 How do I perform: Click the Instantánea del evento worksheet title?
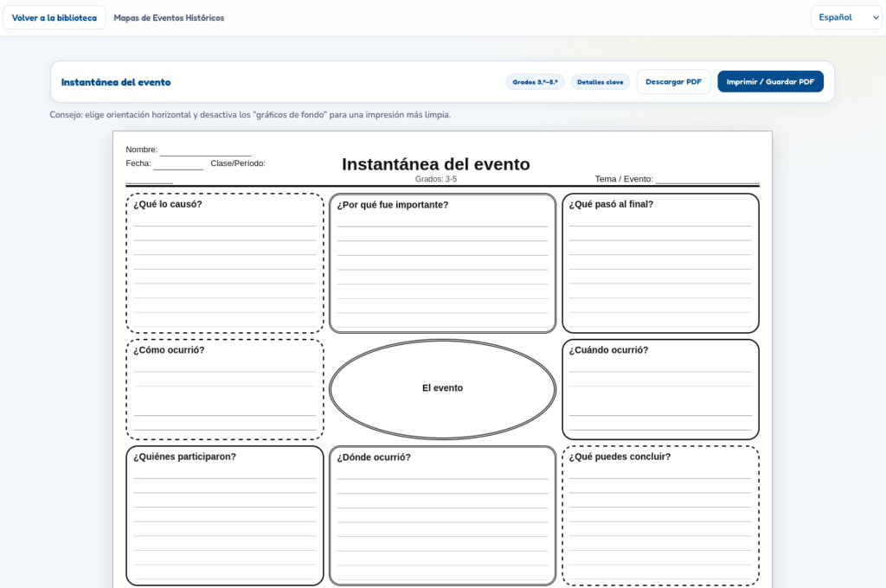436,163
